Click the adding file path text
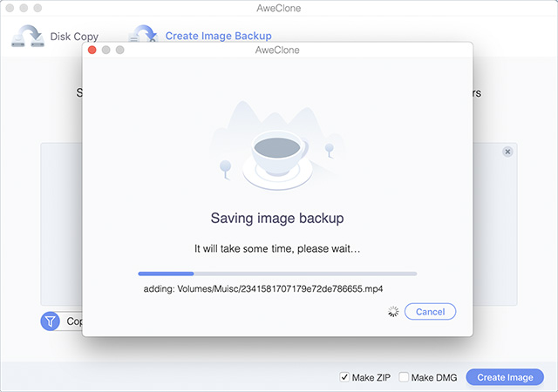 [263, 288]
